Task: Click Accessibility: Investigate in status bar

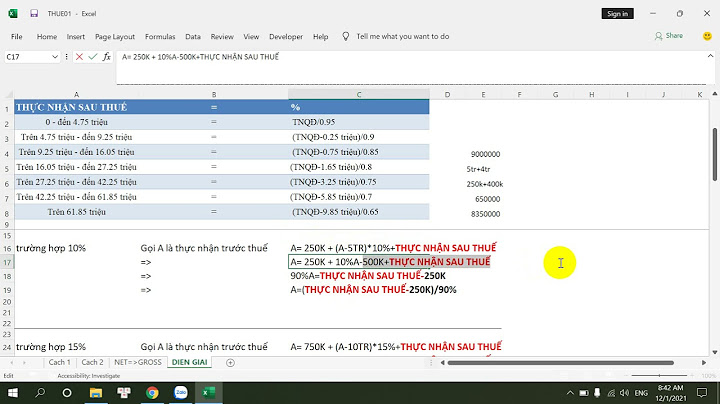Action: pyautogui.click(x=89, y=376)
